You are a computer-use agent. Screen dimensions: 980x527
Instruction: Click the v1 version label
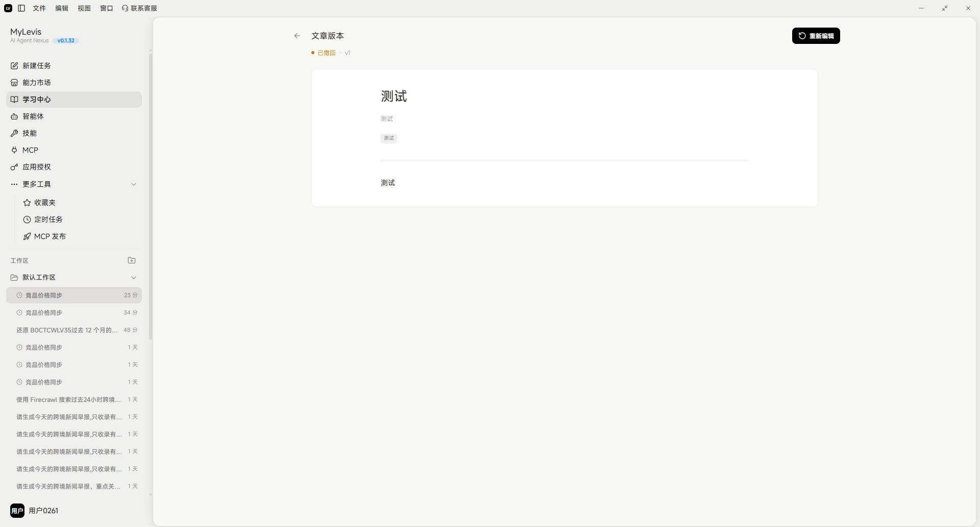tap(348, 53)
